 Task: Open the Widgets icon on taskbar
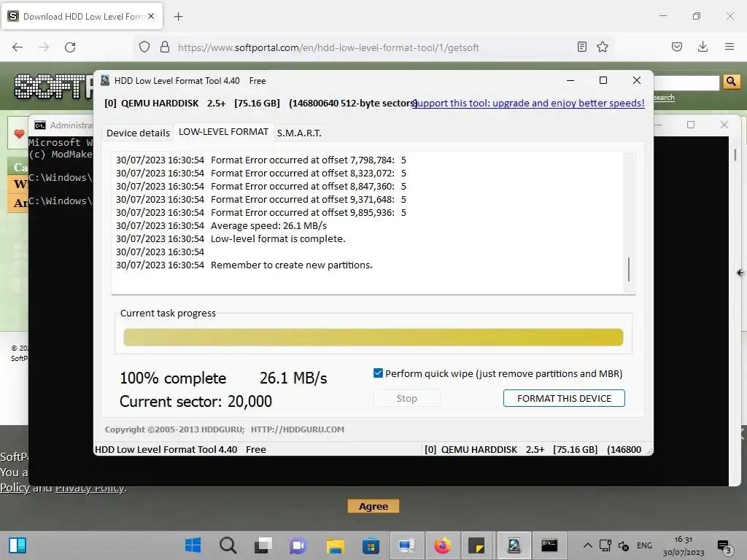[x=18, y=545]
